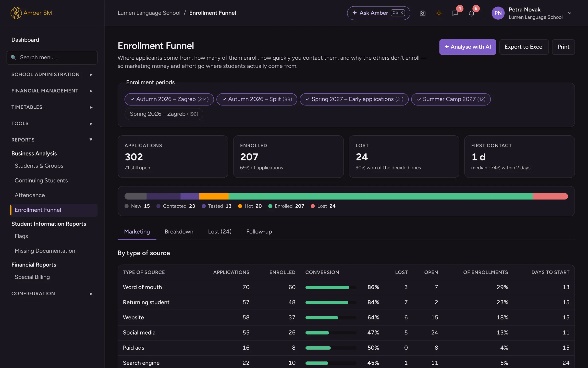Viewport: 588px width, 368px height.
Task: Click Word of mouth table row
Action: (346, 287)
